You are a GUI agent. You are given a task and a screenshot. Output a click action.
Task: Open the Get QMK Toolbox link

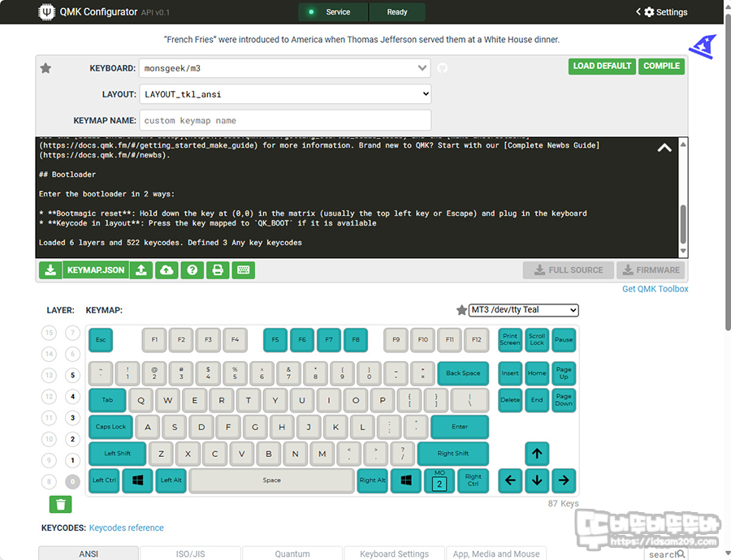tap(655, 289)
